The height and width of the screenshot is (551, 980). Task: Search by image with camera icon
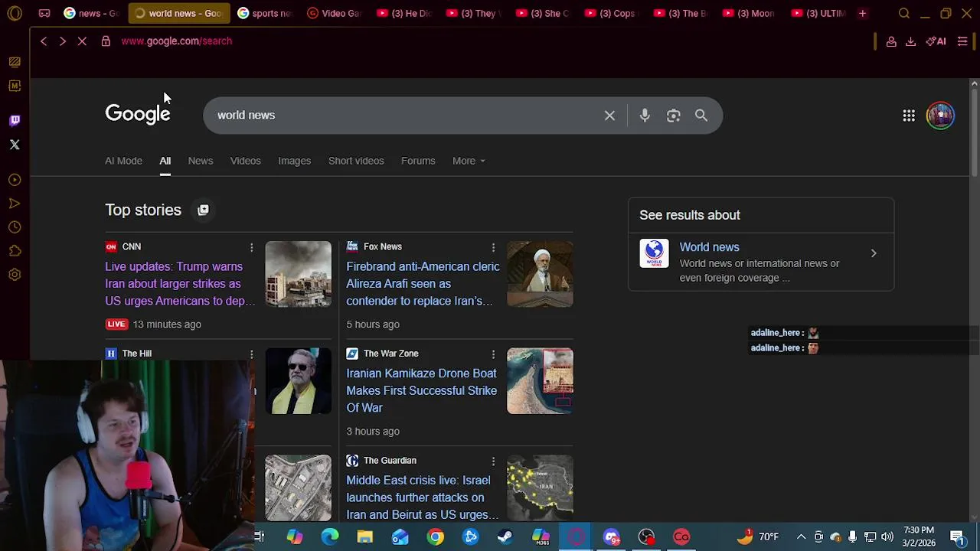(673, 116)
